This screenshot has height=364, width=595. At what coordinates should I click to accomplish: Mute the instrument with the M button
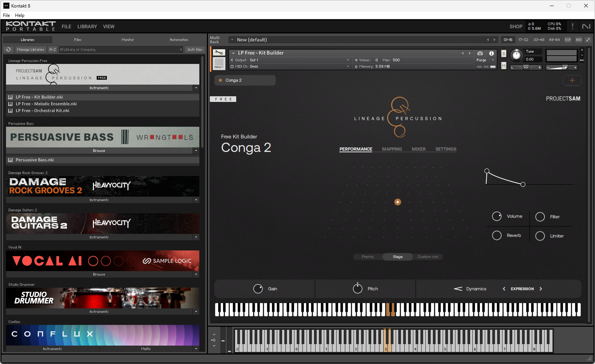[x=504, y=66]
